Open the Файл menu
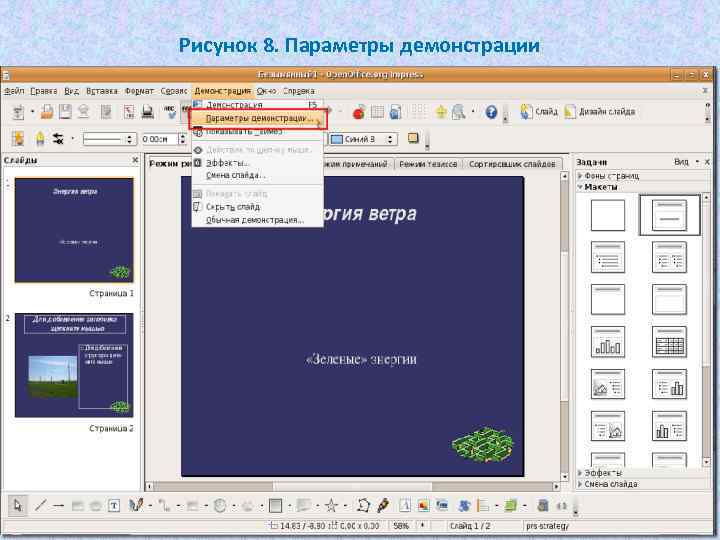This screenshot has width=720, height=540. 14,91
